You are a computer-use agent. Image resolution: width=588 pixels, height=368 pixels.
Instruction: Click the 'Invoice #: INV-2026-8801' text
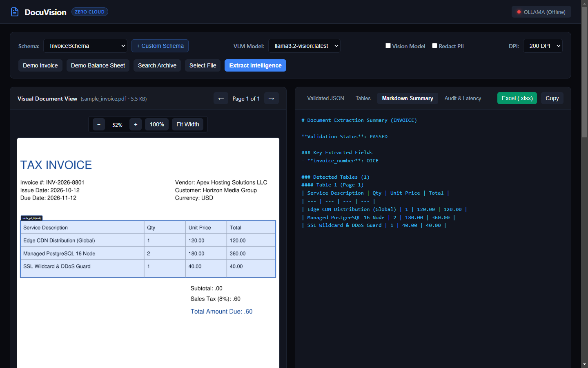pos(52,182)
